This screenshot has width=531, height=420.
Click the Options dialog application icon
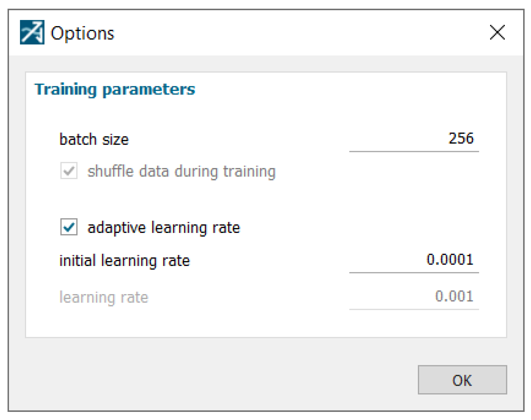32,32
